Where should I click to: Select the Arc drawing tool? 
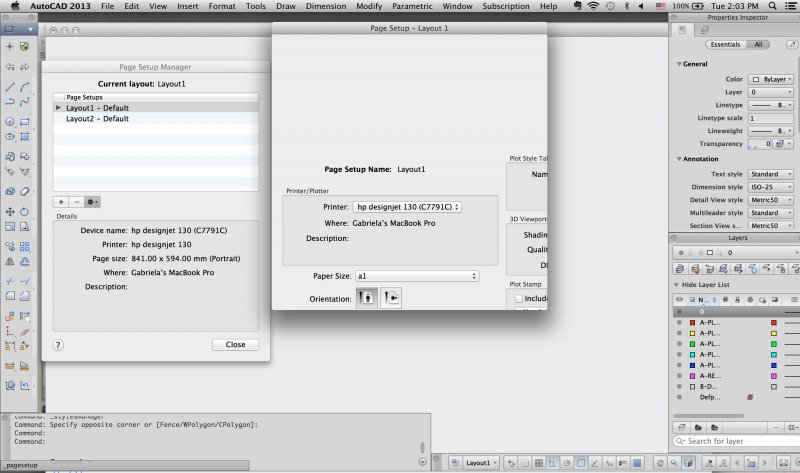[x=24, y=87]
